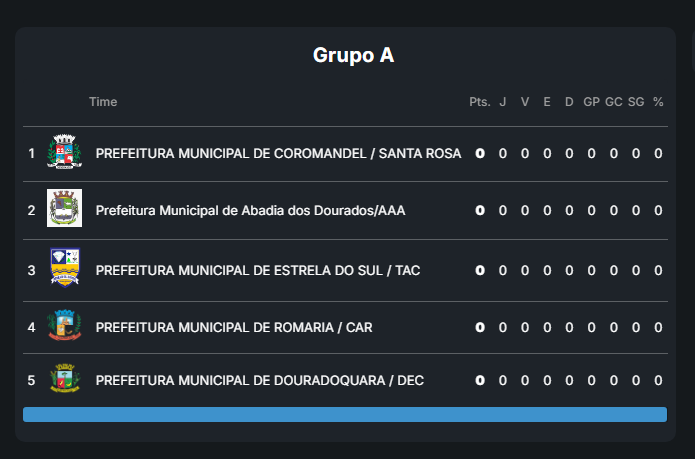Click the Douradoquara / DEC team crest

click(64, 380)
